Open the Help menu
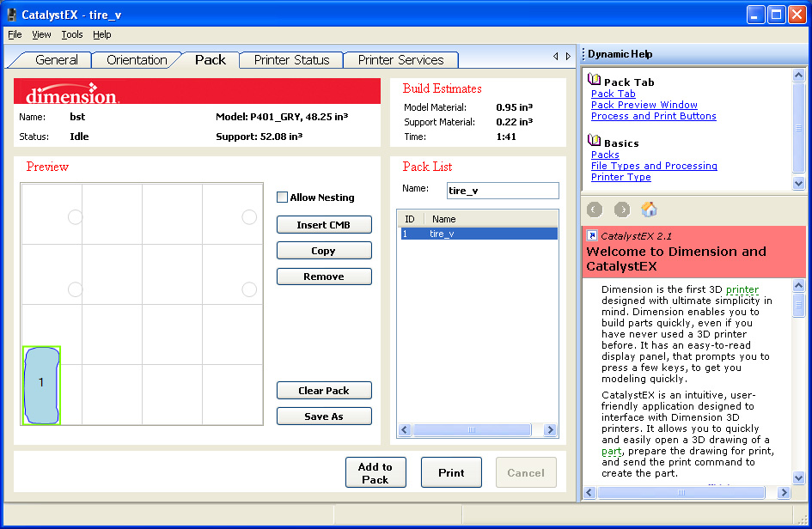 102,34
